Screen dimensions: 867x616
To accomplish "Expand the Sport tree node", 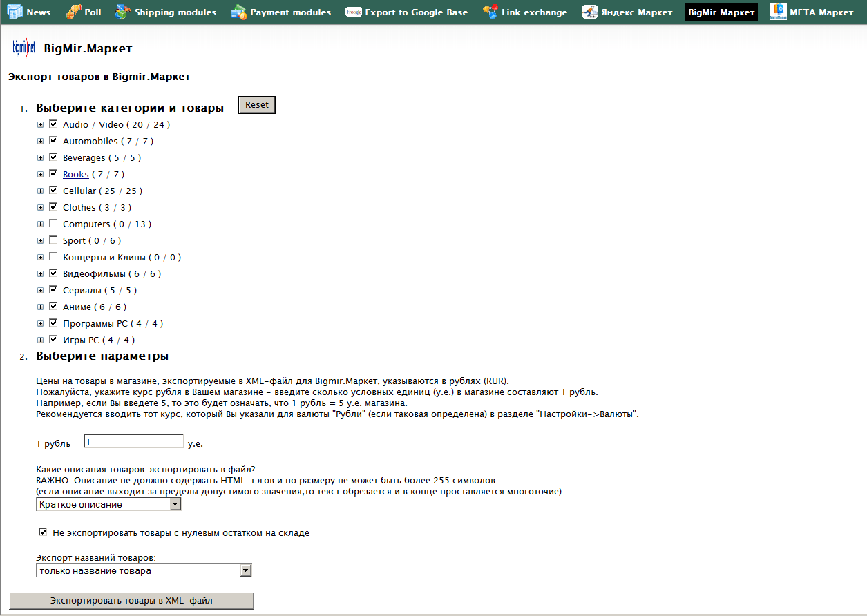I will [x=40, y=241].
